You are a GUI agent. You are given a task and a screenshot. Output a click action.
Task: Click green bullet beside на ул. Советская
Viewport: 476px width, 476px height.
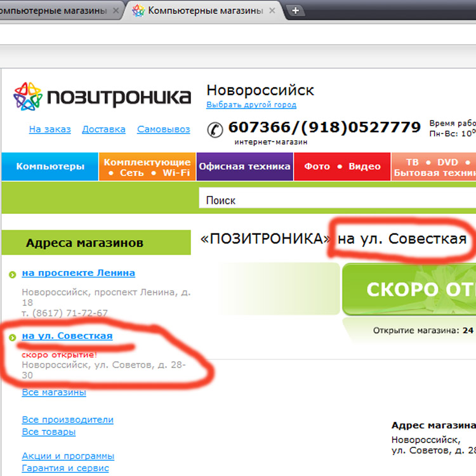(12, 337)
